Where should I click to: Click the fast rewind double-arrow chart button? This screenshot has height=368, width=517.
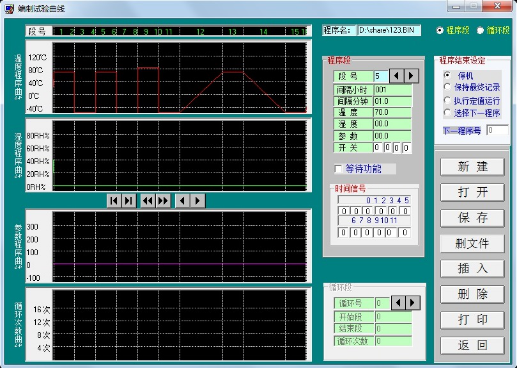point(148,201)
